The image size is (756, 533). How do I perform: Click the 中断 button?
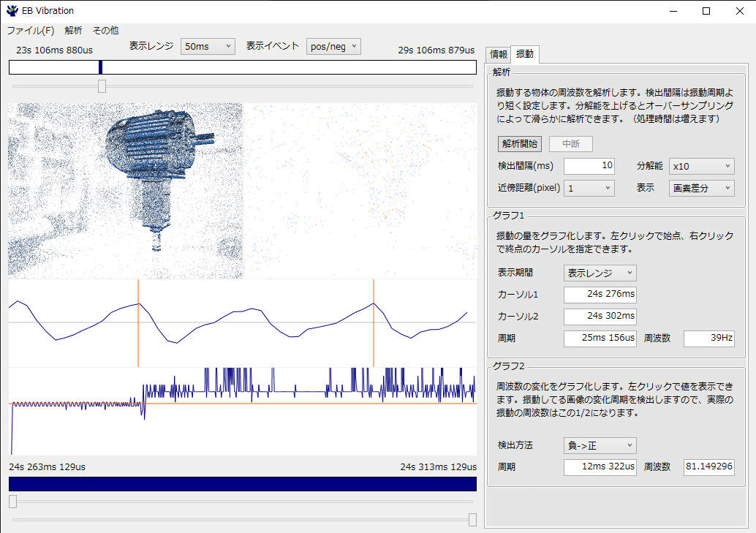point(571,144)
